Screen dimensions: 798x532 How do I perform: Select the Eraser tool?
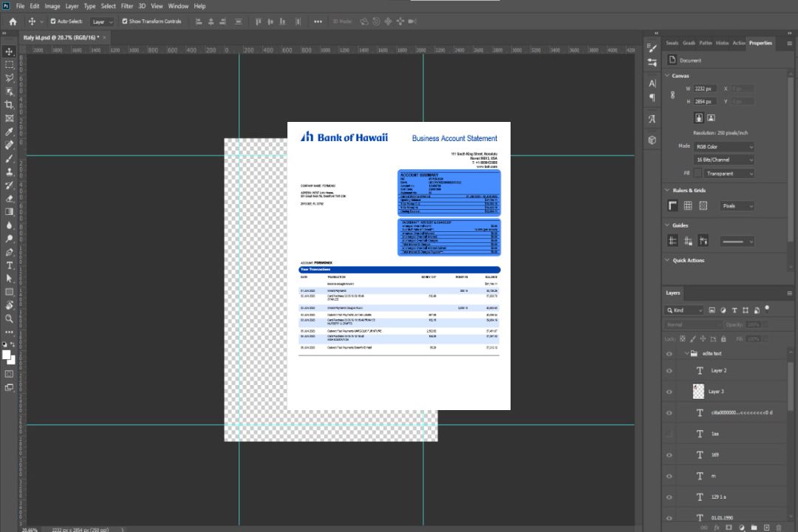point(10,198)
